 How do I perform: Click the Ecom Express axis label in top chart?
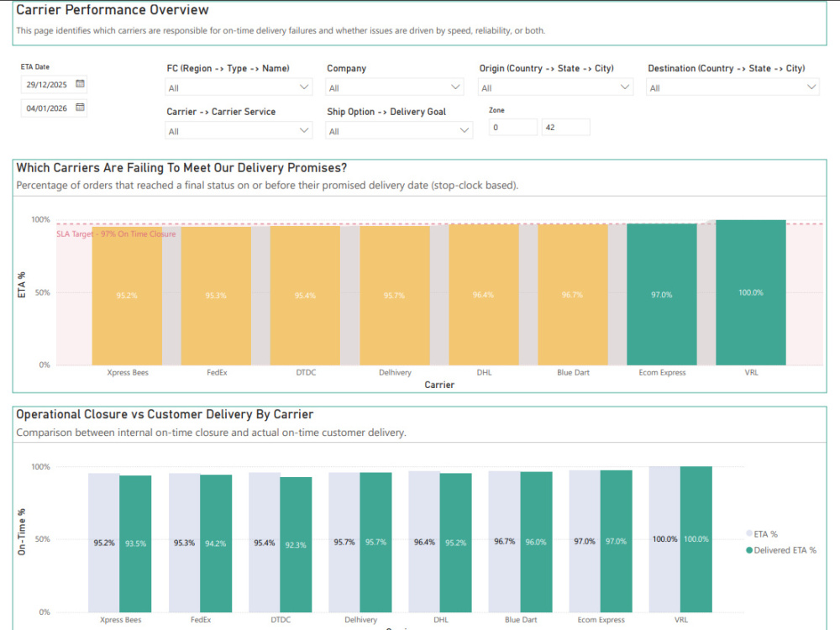(662, 372)
